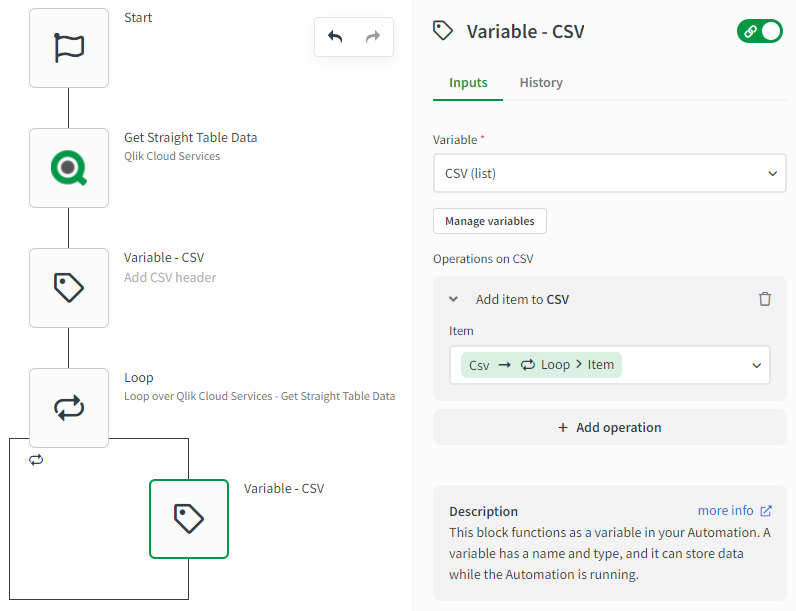Screen dimensions: 796x611
Task: Open the Variable CSV (list) dropdown
Action: (609, 173)
